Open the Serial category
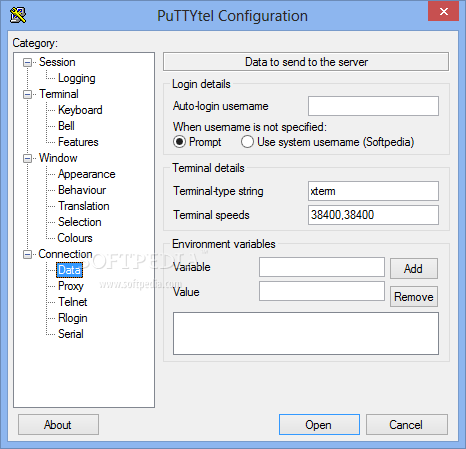Image resolution: width=466 pixels, height=449 pixels. [x=71, y=334]
